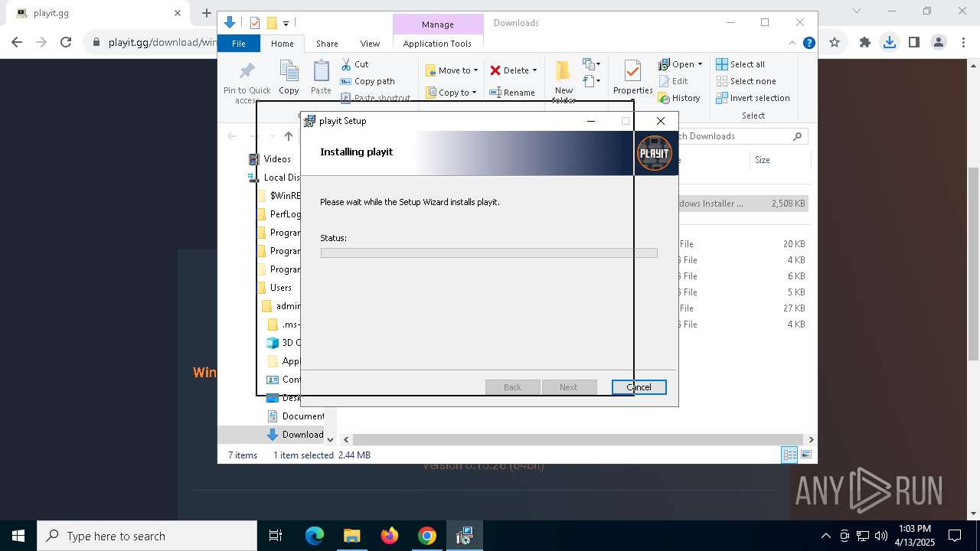
Task: Open Chrome extensions puzzle icon
Action: [865, 43]
